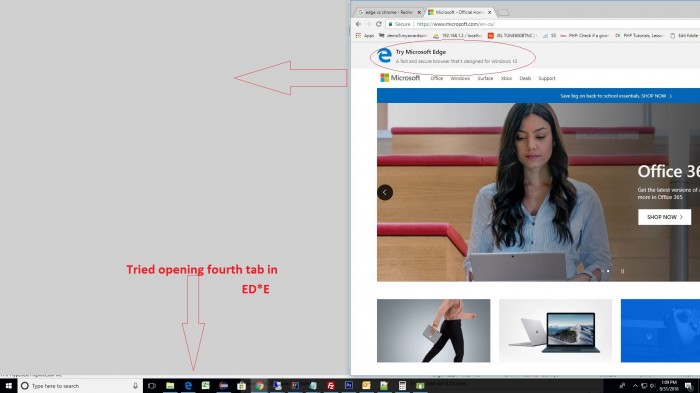Open Microsoft Store from the taskbar

(x=242, y=386)
